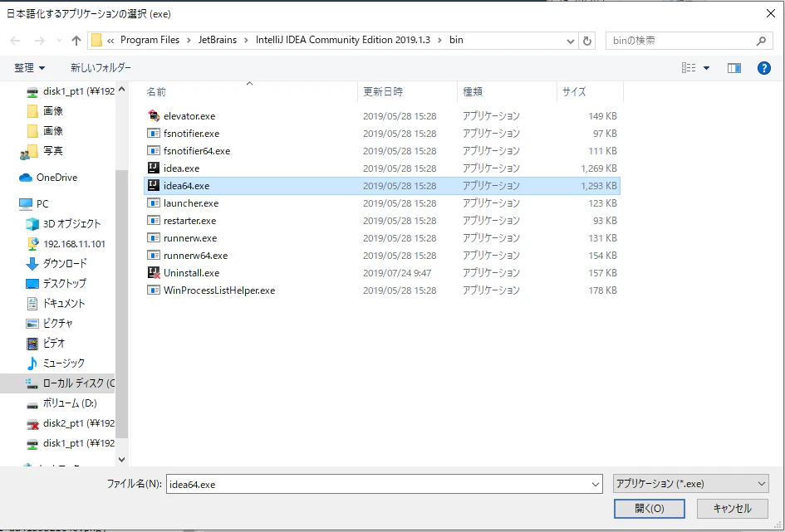Viewport: 785px width, 532px height.
Task: Navigate to Program Files breadcrumb
Action: [150, 40]
